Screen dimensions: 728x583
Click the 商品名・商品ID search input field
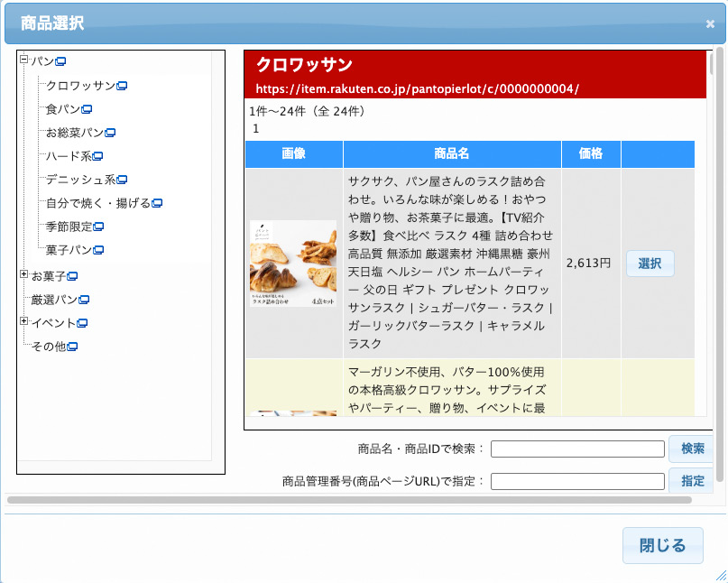(x=577, y=449)
